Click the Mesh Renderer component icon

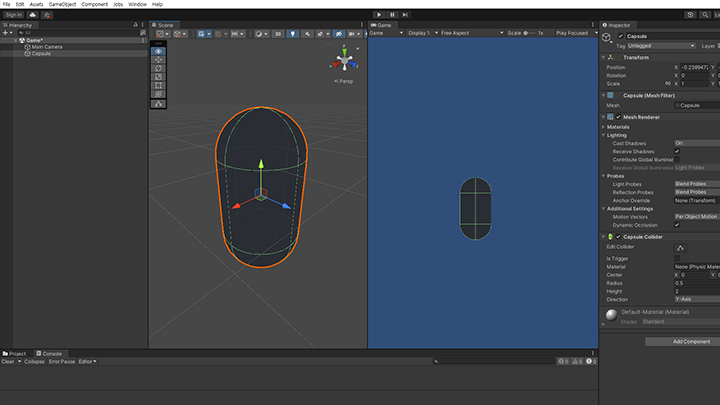pos(610,117)
